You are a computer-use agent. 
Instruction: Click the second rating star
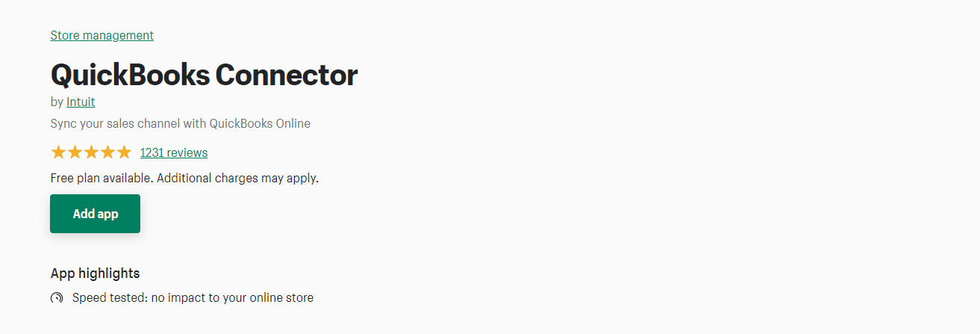point(75,152)
